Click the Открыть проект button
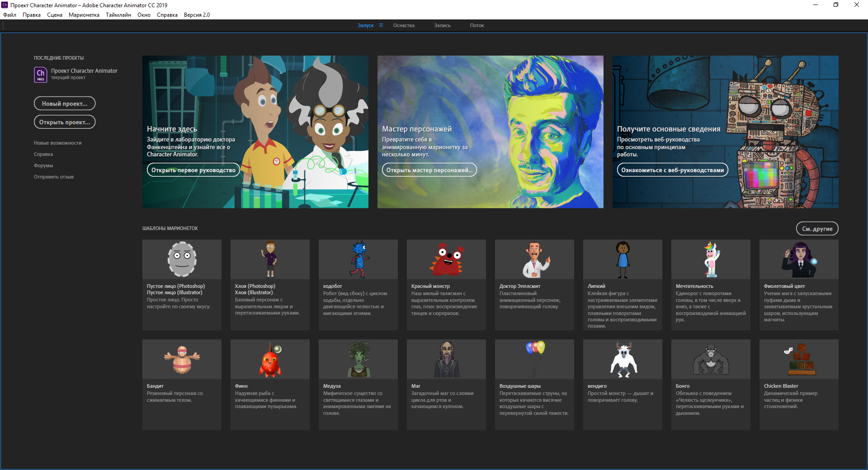This screenshot has width=868, height=470. point(65,122)
